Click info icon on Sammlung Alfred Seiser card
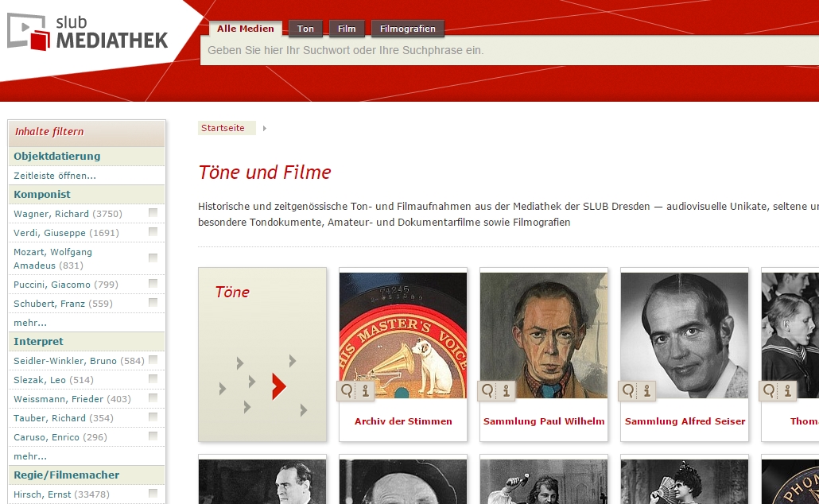The image size is (819, 504). [x=647, y=390]
